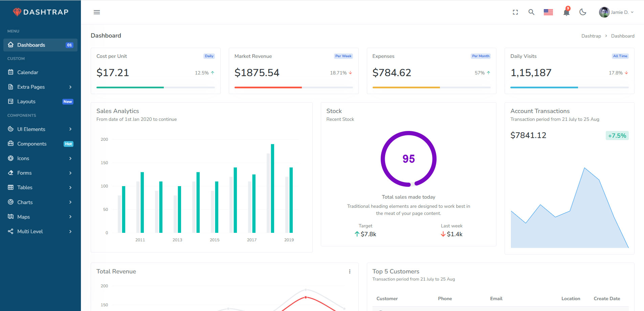Click the Layouts sidebar icon
The width and height of the screenshot is (644, 311).
point(11,101)
